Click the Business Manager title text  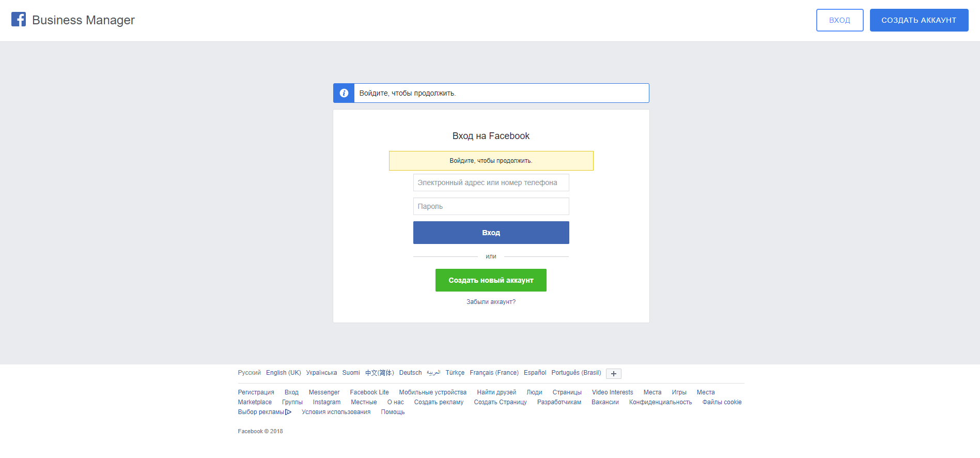[x=83, y=20]
